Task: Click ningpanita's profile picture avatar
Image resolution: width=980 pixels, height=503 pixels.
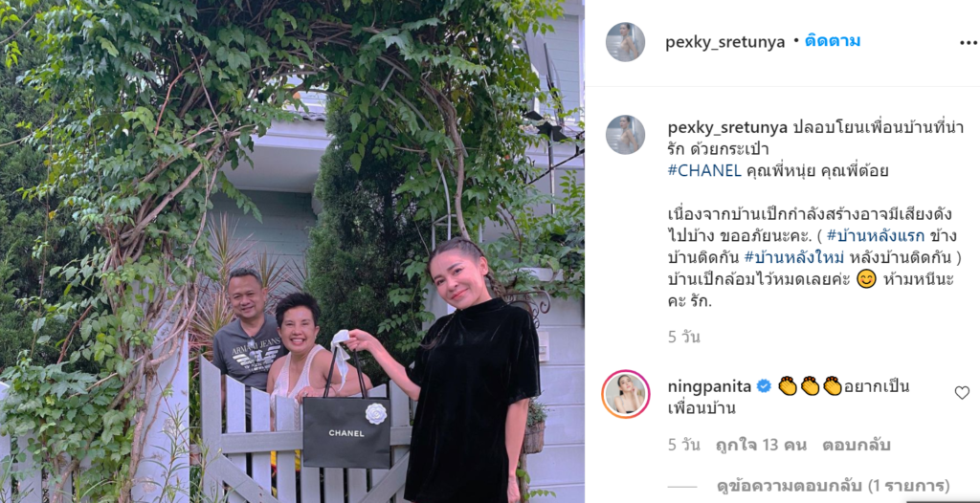Action: click(626, 394)
